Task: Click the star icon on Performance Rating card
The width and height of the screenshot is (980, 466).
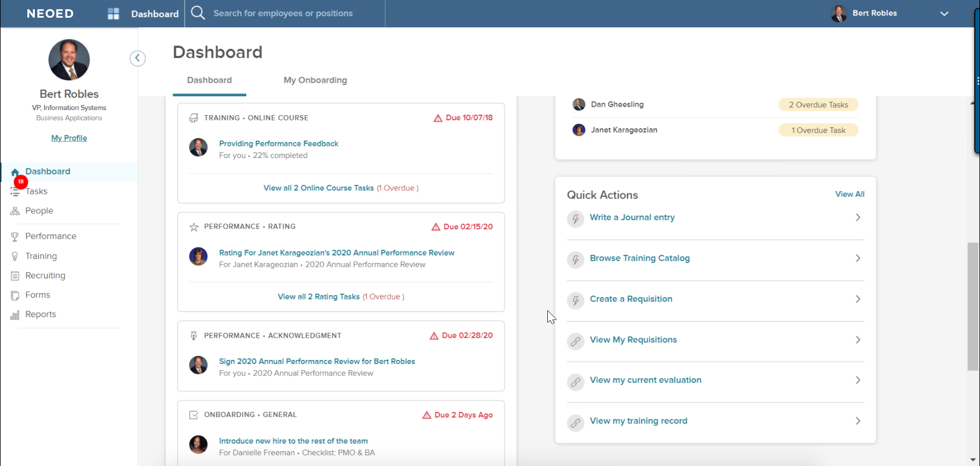Action: [194, 227]
